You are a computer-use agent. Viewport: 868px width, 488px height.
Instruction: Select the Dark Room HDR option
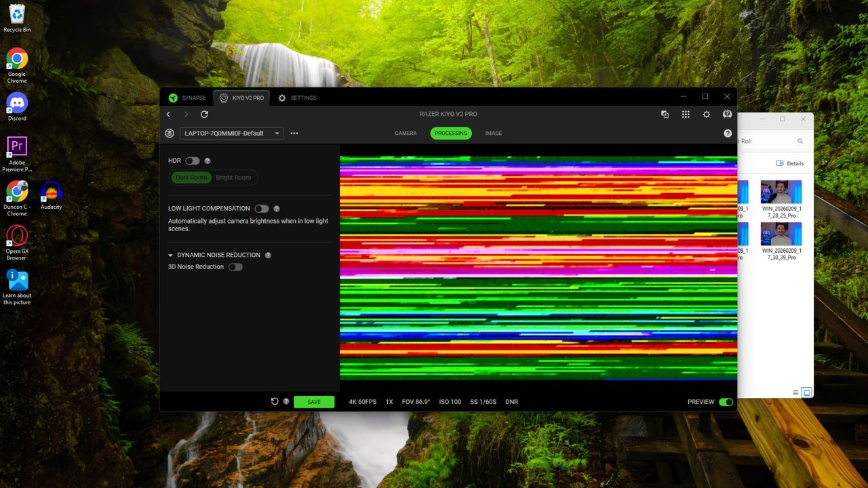point(191,178)
